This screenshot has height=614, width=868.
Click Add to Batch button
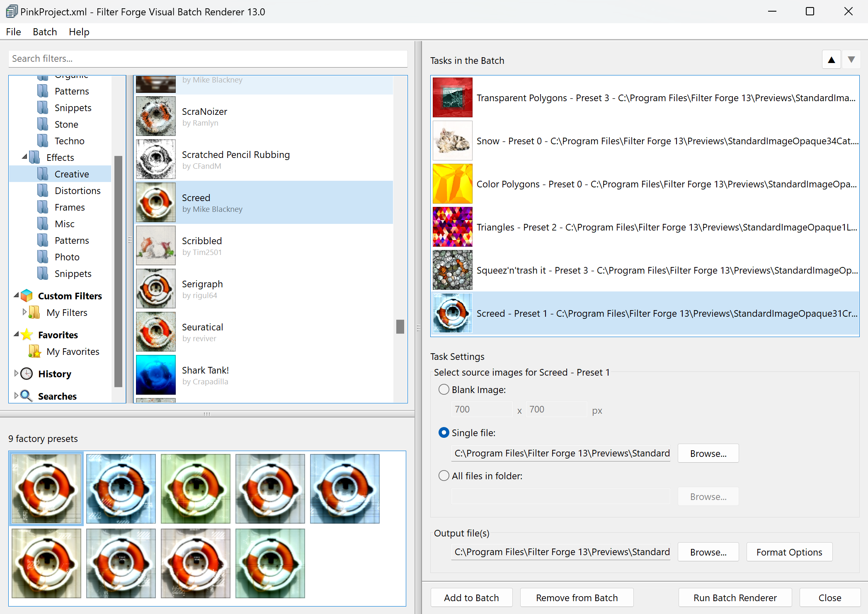[471, 597]
